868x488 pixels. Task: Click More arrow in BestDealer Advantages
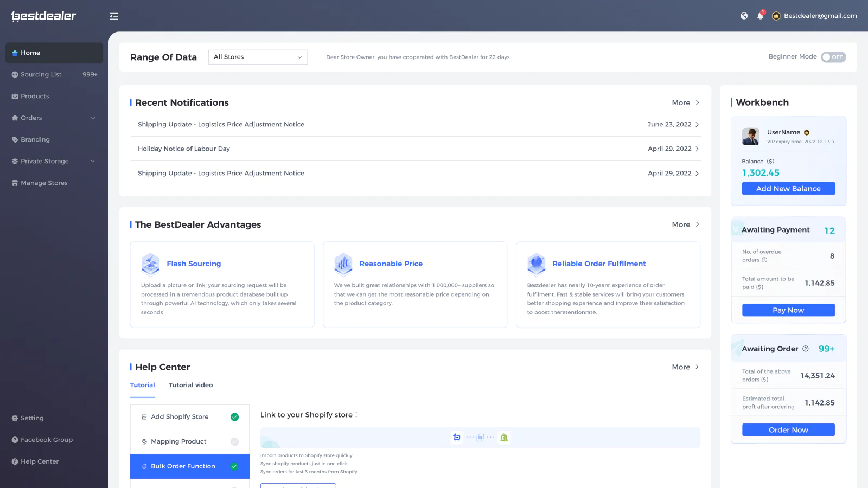[697, 224]
